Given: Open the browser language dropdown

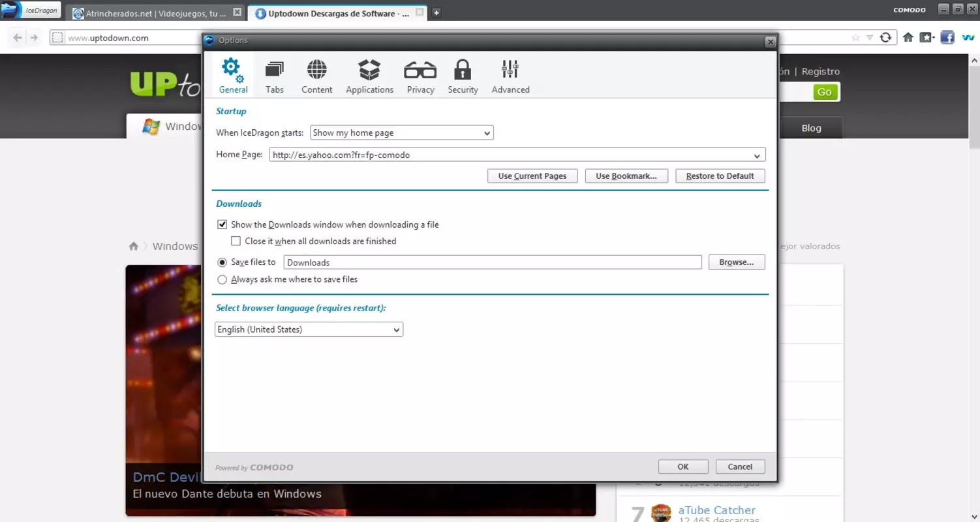Looking at the screenshot, I should 309,330.
